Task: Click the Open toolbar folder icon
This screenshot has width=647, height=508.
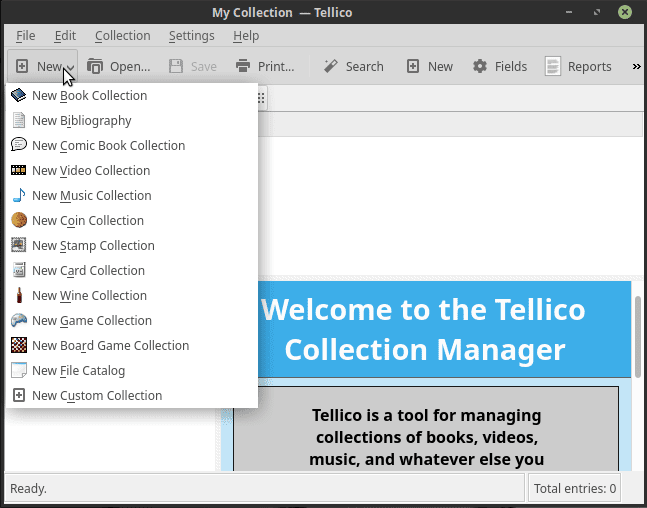Action: coord(95,66)
